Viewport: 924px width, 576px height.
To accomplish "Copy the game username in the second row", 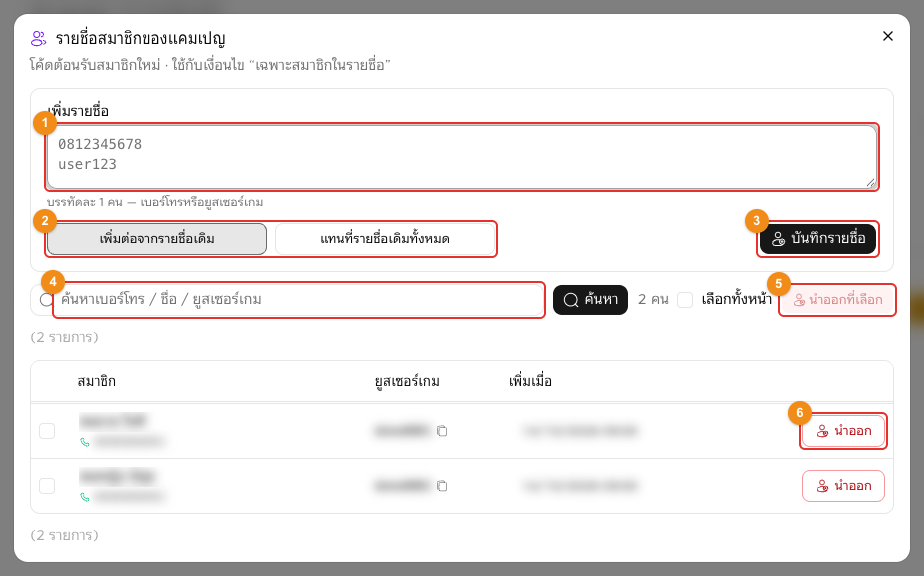I will pyautogui.click(x=442, y=486).
